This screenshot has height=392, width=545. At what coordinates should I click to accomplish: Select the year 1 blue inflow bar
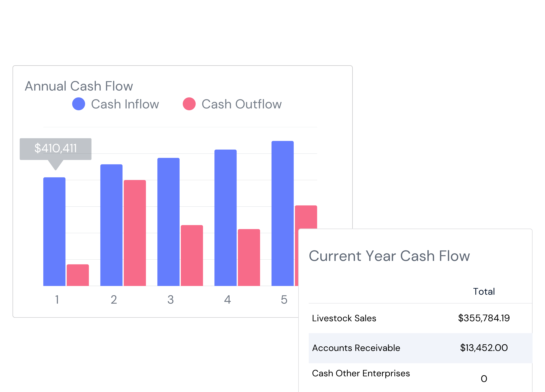coord(54,232)
